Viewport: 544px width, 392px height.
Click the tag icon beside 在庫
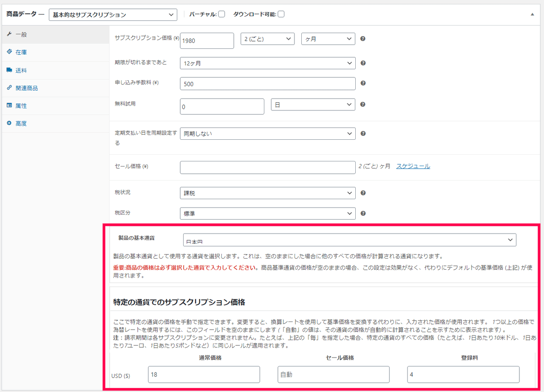click(x=9, y=52)
